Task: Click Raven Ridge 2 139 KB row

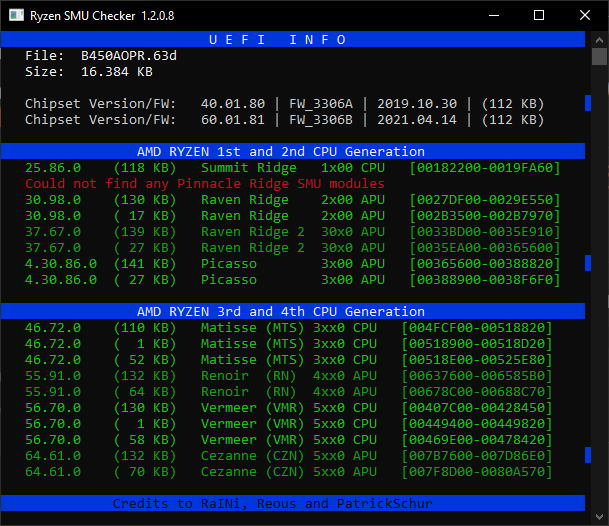Action: click(292, 232)
